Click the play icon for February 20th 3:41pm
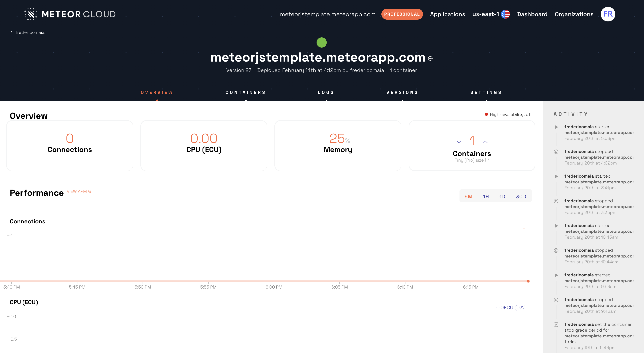This screenshot has width=644, height=353. point(556,176)
